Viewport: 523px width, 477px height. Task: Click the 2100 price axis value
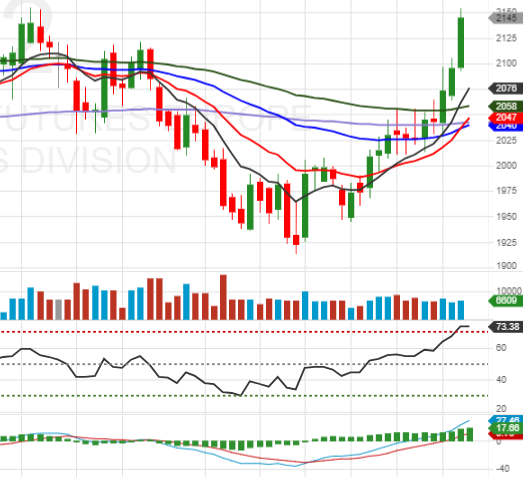point(506,63)
